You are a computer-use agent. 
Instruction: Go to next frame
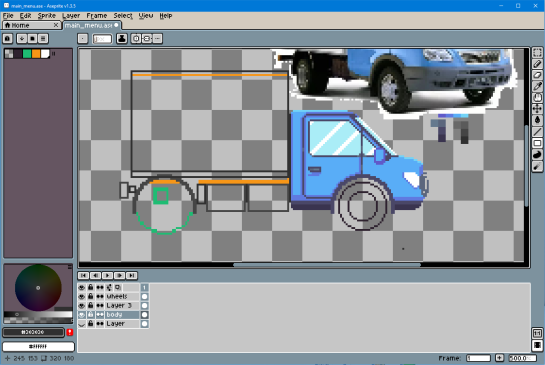pyautogui.click(x=120, y=276)
